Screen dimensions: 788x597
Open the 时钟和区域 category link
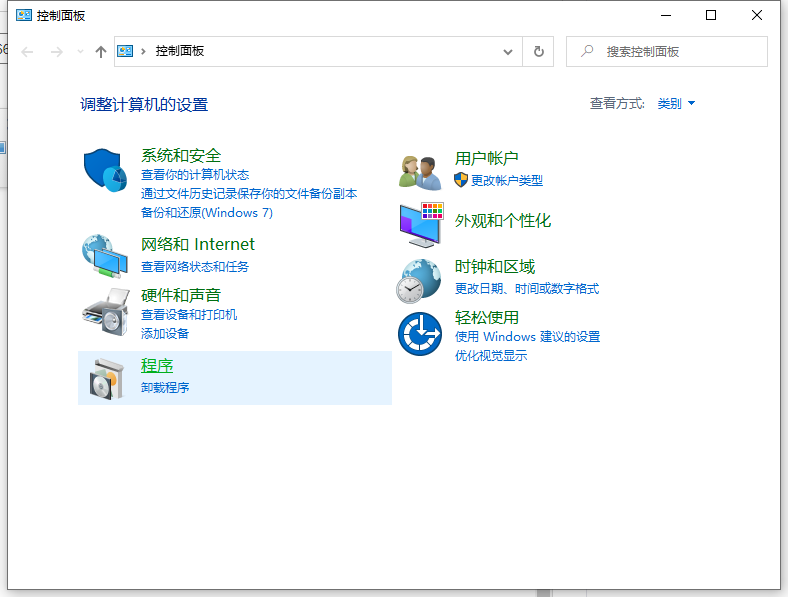pos(495,267)
